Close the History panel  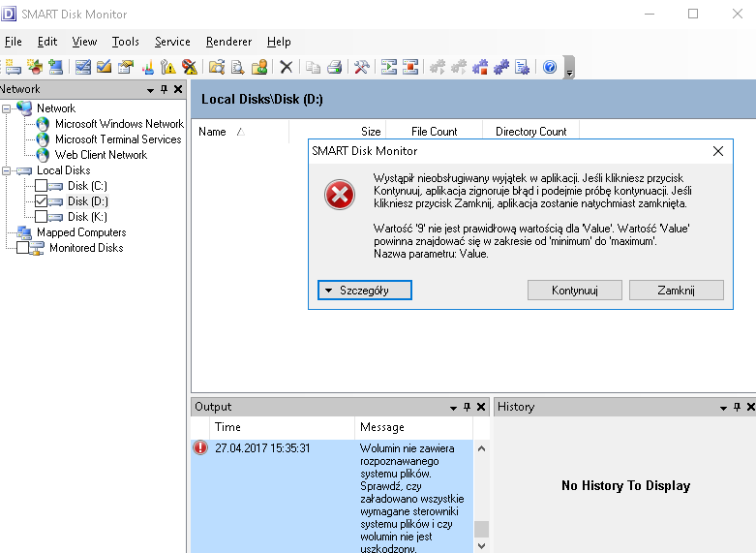(x=751, y=407)
